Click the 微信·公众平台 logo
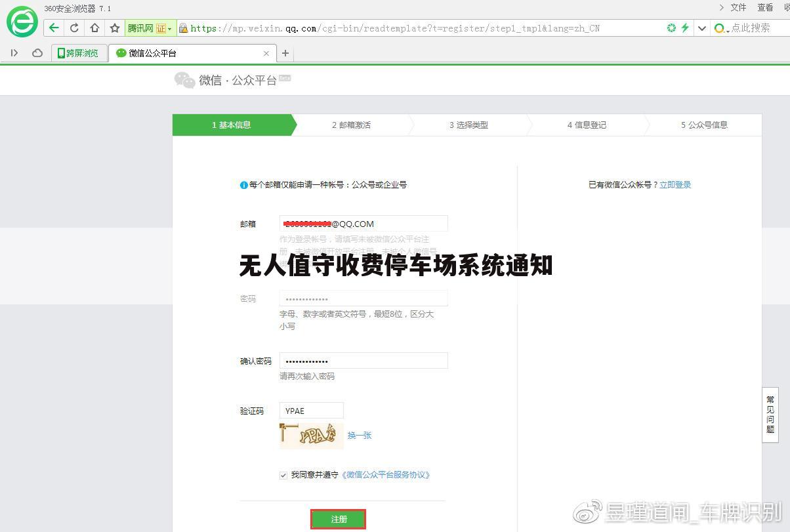The width and height of the screenshot is (790, 532). coord(232,80)
